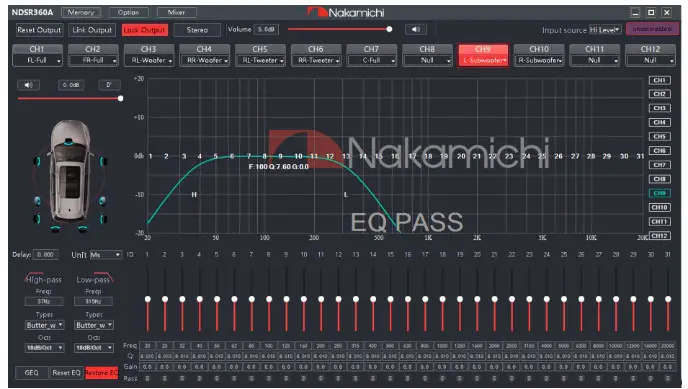Select the rear-left round speaker on the car
This screenshot has width=688, height=389.
[x=37, y=201]
